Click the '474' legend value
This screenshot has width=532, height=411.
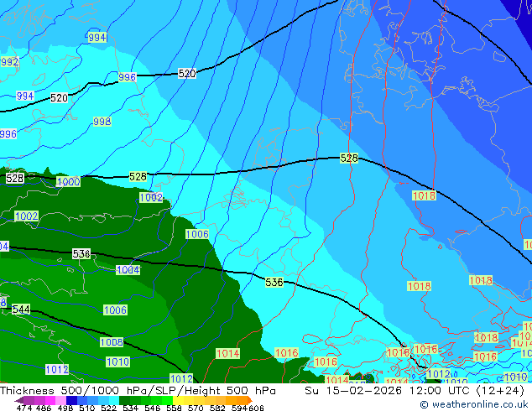(24, 408)
